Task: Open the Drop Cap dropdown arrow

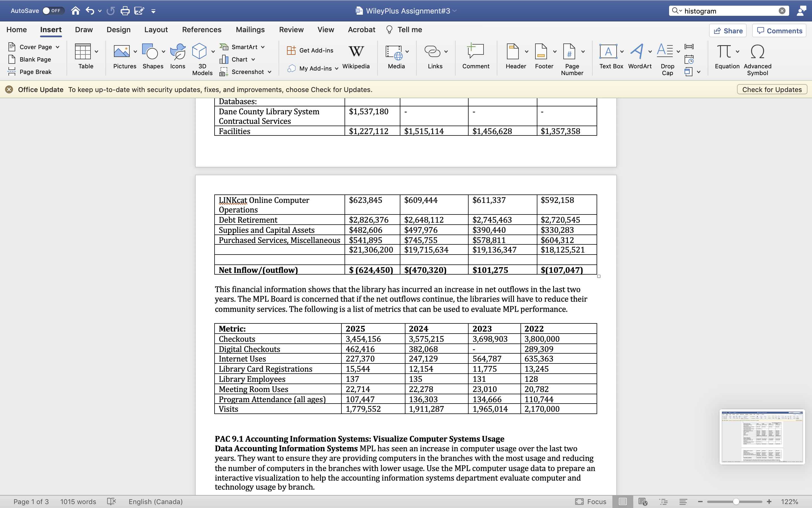Action: (x=678, y=51)
